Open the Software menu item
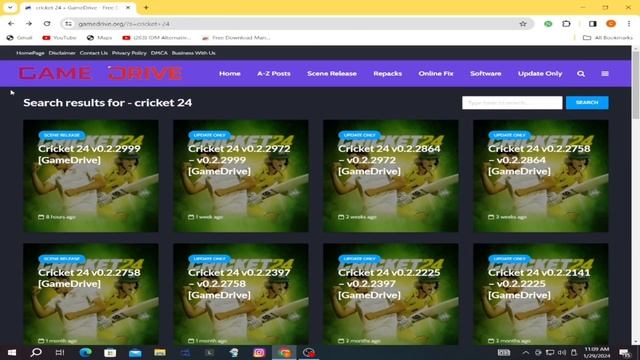This screenshot has width=640, height=360. (485, 73)
